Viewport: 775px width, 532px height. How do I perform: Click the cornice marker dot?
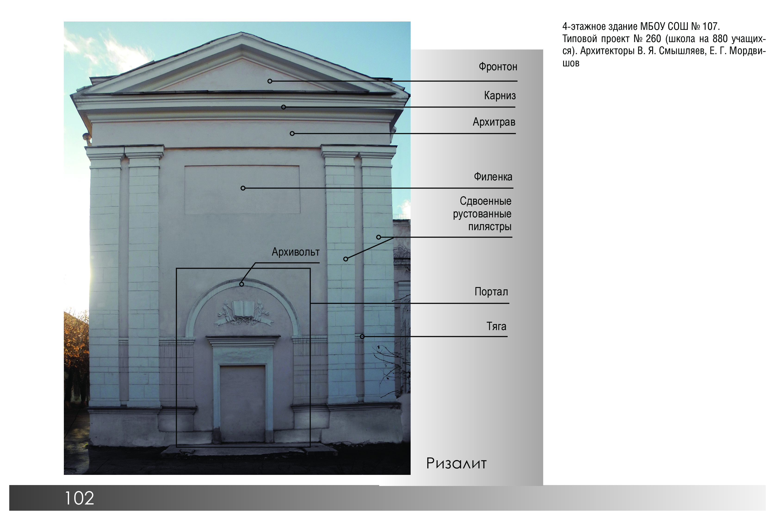pyautogui.click(x=283, y=107)
